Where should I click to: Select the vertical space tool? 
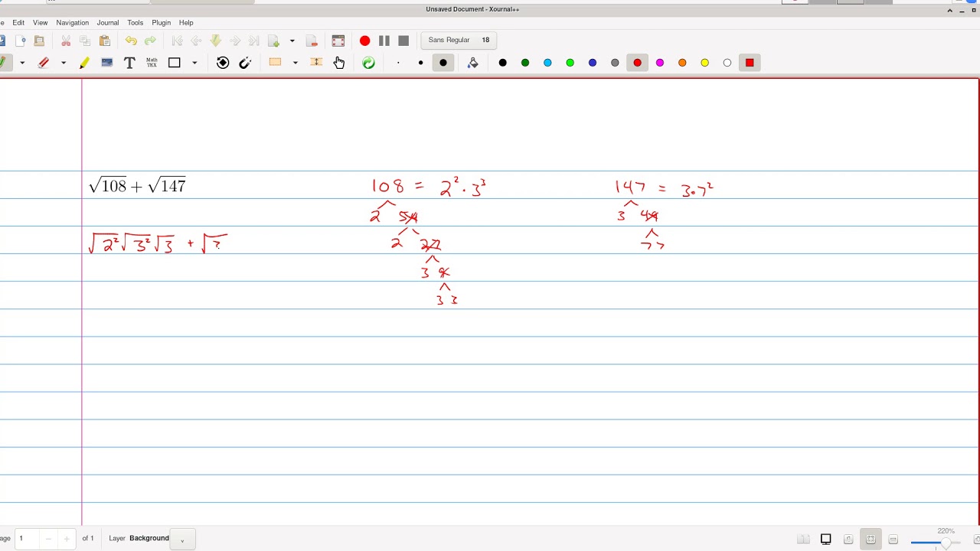[x=316, y=63]
